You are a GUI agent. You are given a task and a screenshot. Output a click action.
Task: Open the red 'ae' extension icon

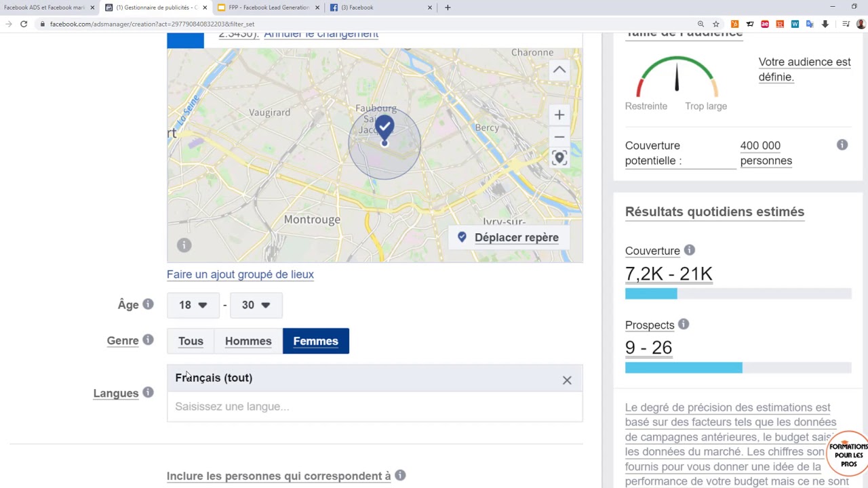[x=765, y=24]
